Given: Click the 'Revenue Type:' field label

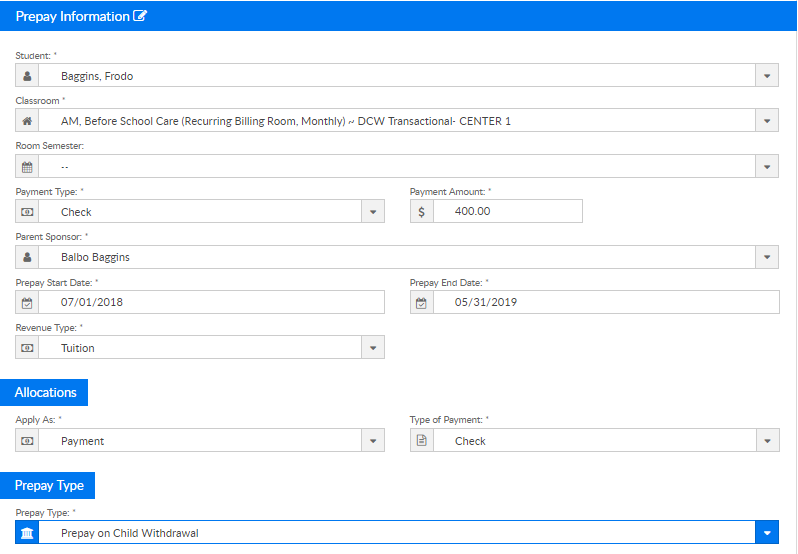Looking at the screenshot, I should point(46,328).
